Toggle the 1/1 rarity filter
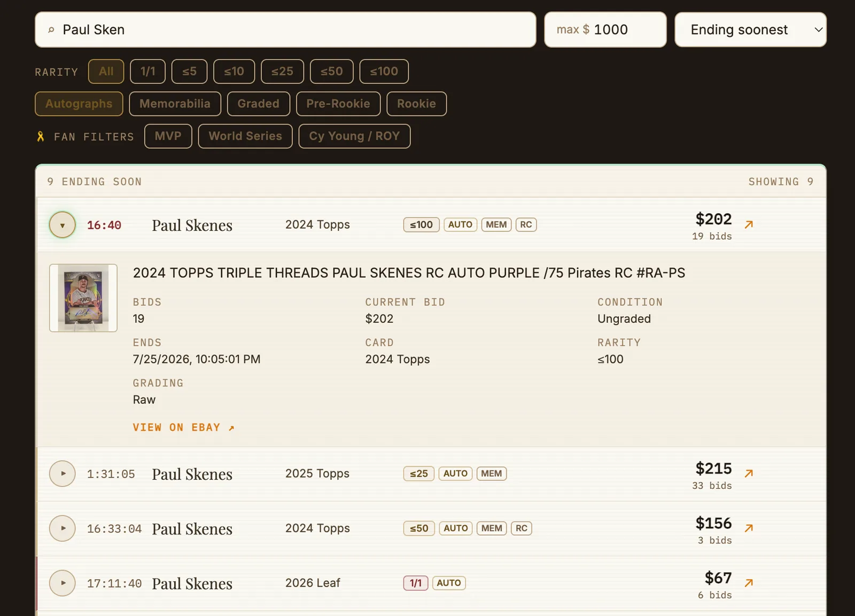Viewport: 855px width, 616px height. [x=147, y=72]
